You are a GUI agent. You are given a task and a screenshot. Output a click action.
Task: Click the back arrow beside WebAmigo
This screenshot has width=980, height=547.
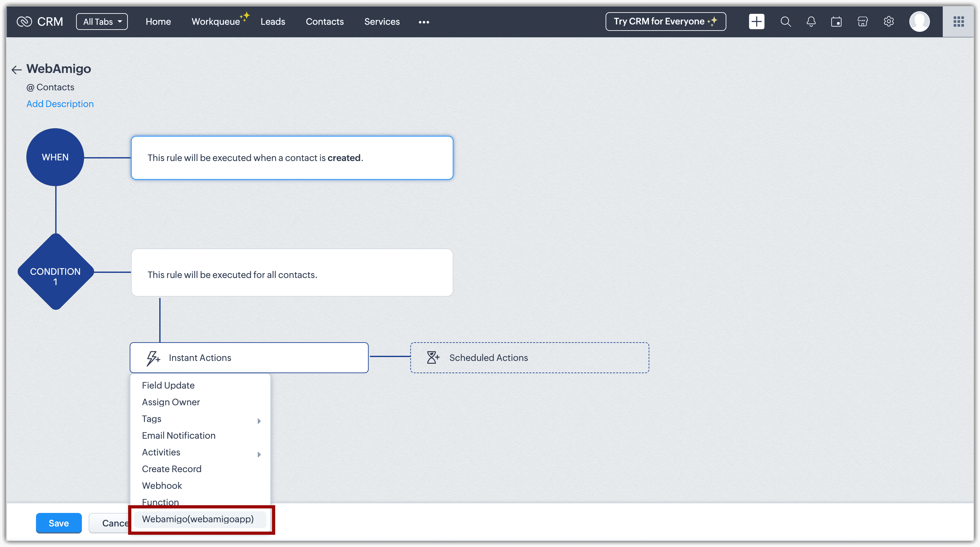pyautogui.click(x=16, y=70)
